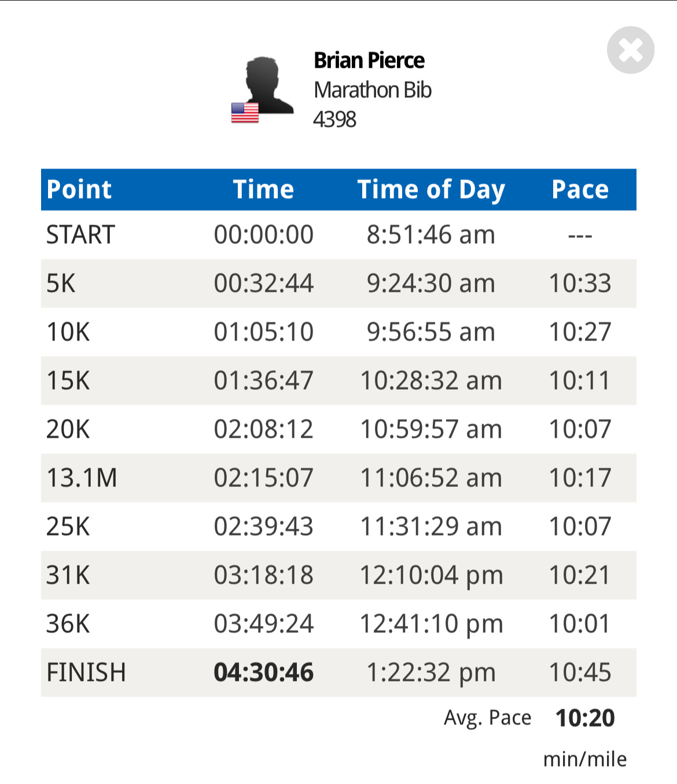Select the 25K split row
The image size is (677, 784).
pos(339,526)
